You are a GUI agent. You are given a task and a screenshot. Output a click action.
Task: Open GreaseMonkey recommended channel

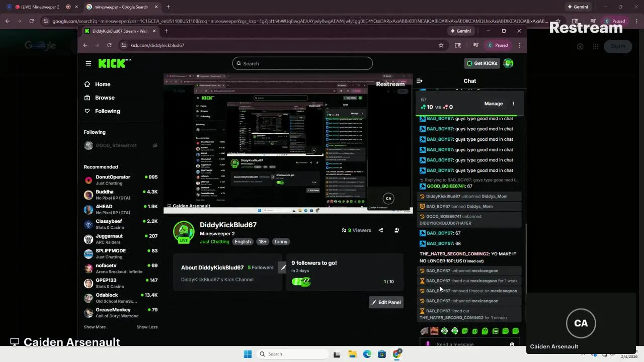click(121, 313)
